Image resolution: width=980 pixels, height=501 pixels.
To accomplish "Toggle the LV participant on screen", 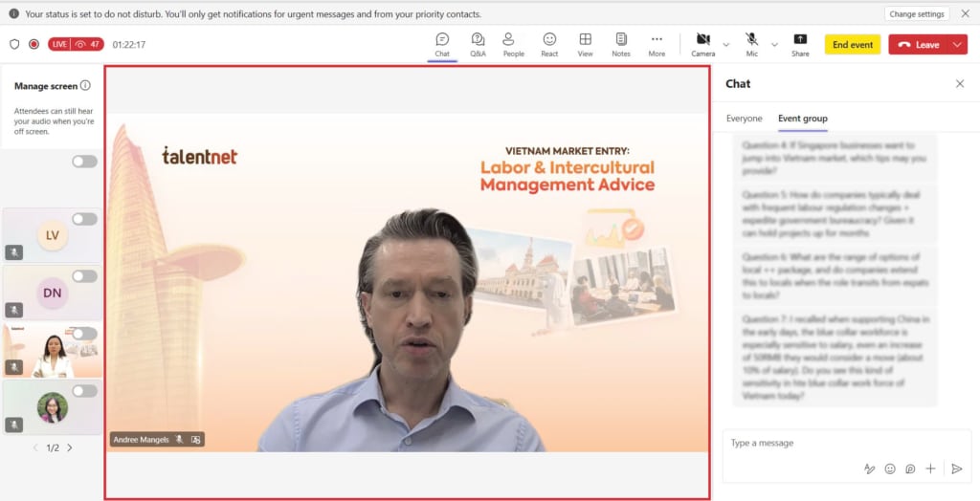I will click(x=85, y=219).
